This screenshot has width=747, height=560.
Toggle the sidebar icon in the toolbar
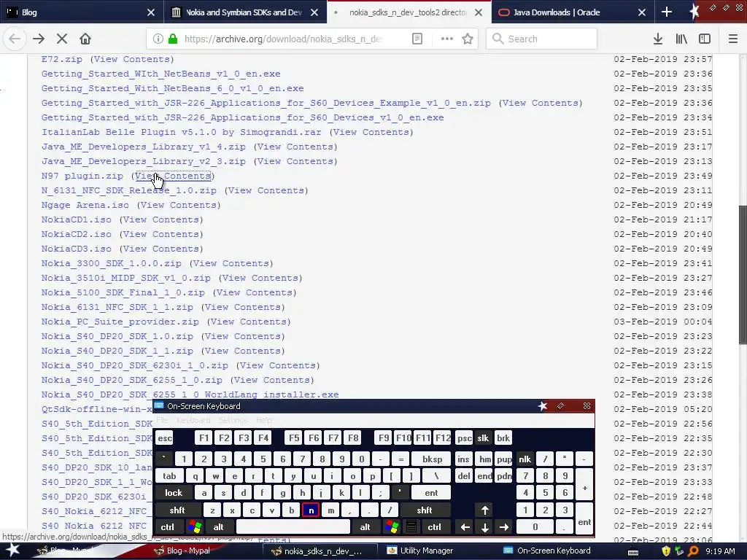[x=705, y=39]
